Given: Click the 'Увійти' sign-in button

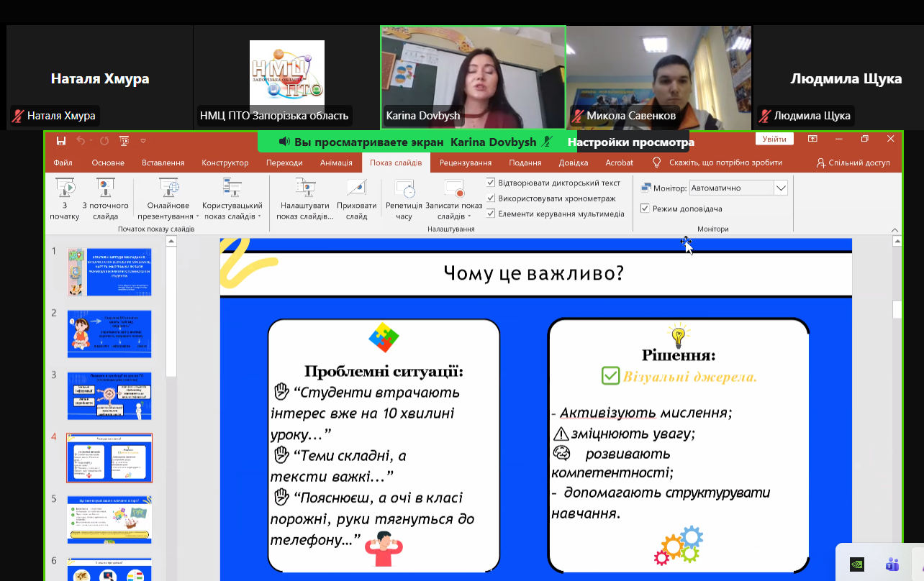Looking at the screenshot, I should point(774,139).
